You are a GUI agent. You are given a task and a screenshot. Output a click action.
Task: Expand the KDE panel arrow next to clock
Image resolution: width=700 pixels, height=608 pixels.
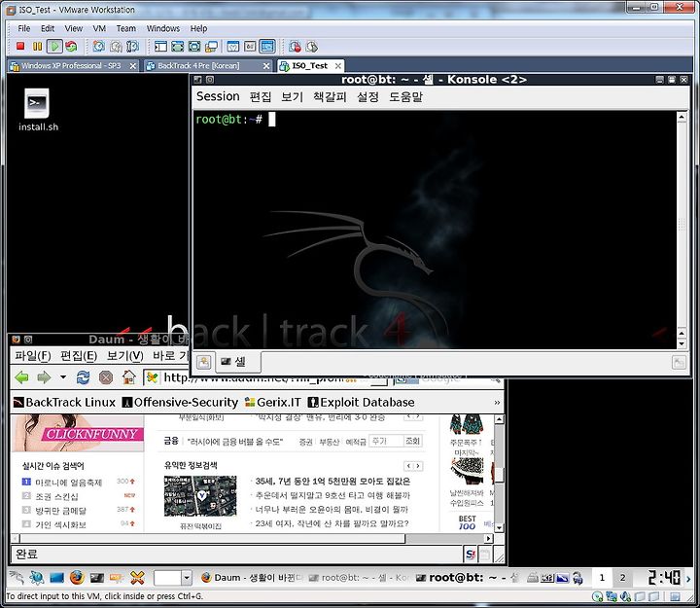[688, 579]
